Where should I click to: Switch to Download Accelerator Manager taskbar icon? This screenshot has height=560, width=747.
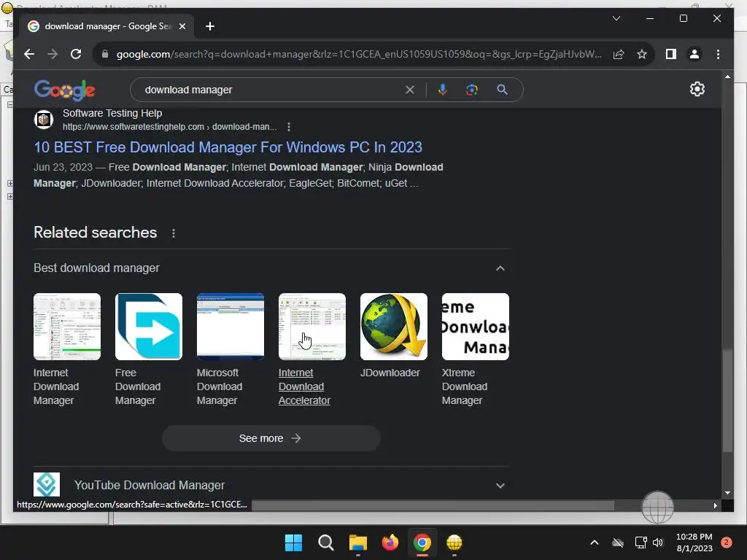point(454,542)
